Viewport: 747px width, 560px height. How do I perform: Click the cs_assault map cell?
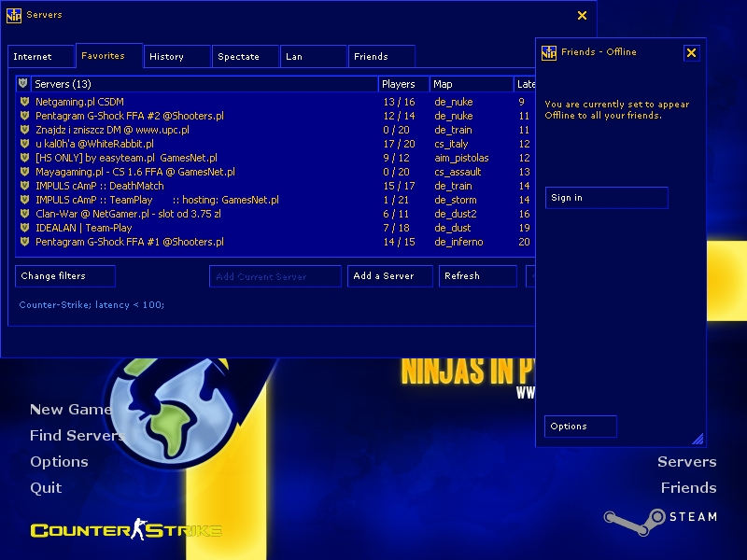[x=458, y=172]
